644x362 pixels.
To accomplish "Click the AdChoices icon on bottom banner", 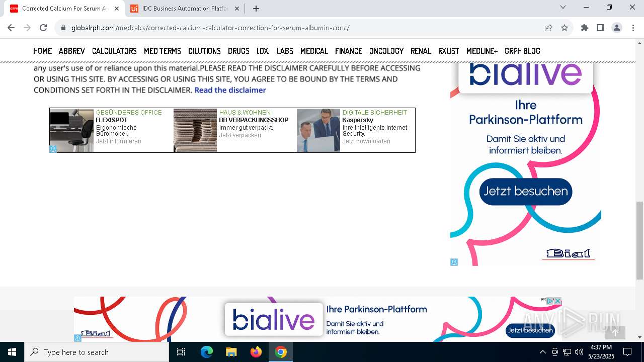I will 550,301.
